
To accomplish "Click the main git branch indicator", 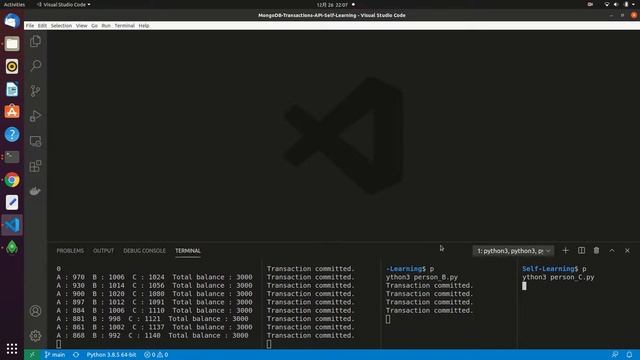I will click(x=55, y=355).
